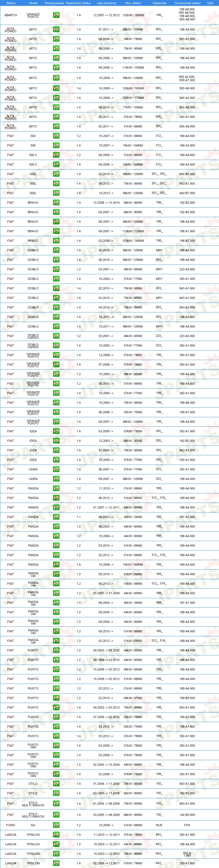Click the Moc silnika column header
219x868 pixels.
[x=133, y=3]
